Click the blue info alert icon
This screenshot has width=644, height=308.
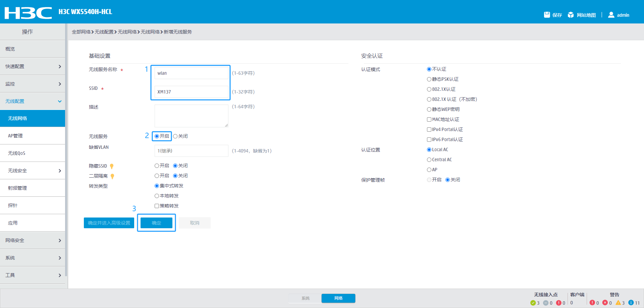point(631,303)
